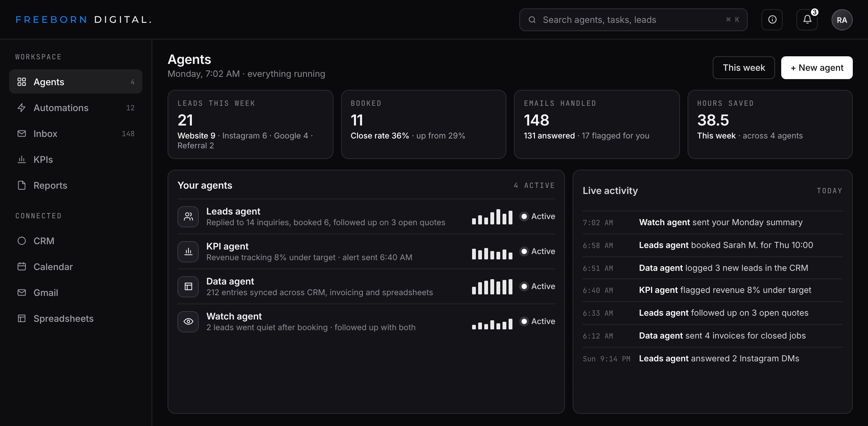Click the KPI agent bar-chart icon
The height and width of the screenshot is (426, 868).
coord(188,252)
